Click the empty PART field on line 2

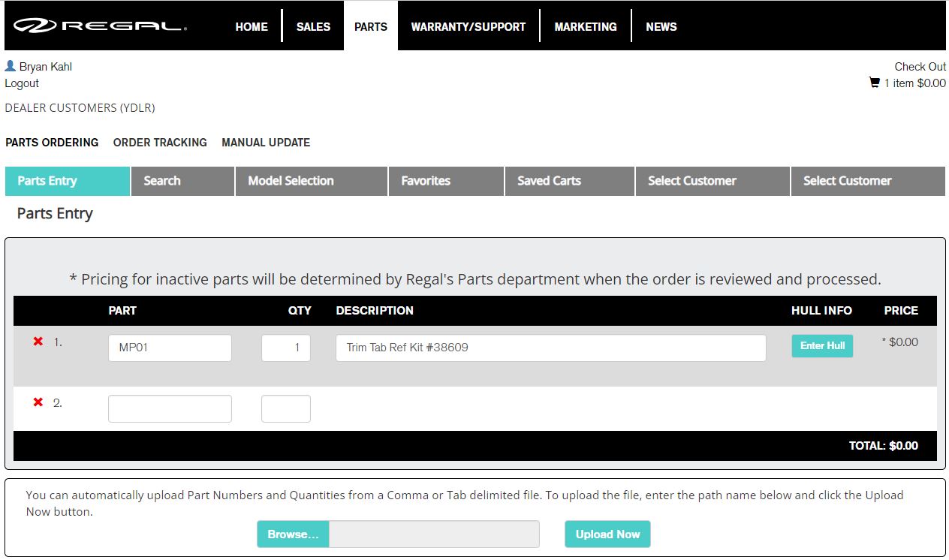coord(170,408)
